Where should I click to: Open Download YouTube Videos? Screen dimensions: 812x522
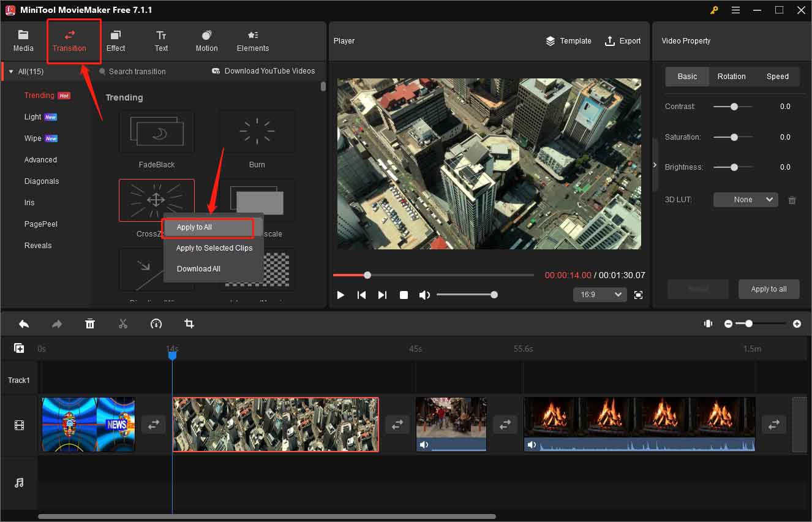point(263,71)
